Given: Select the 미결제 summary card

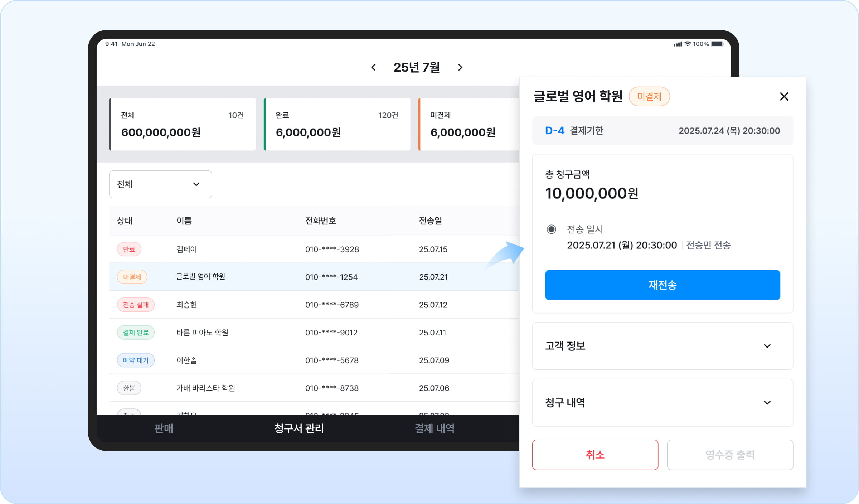Looking at the screenshot, I should click(469, 124).
